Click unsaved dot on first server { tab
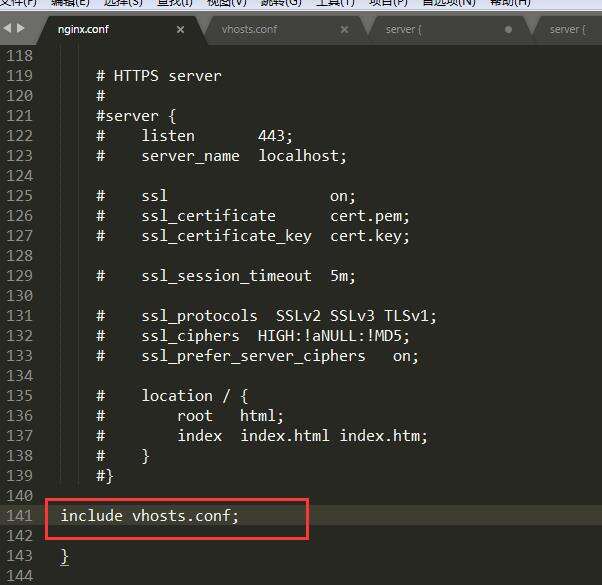This screenshot has height=585, width=602. point(508,30)
